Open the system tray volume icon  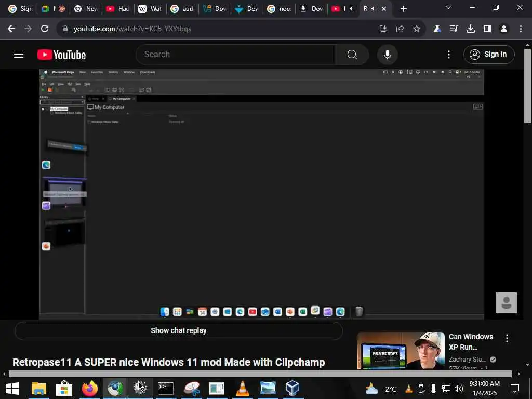coord(458,389)
